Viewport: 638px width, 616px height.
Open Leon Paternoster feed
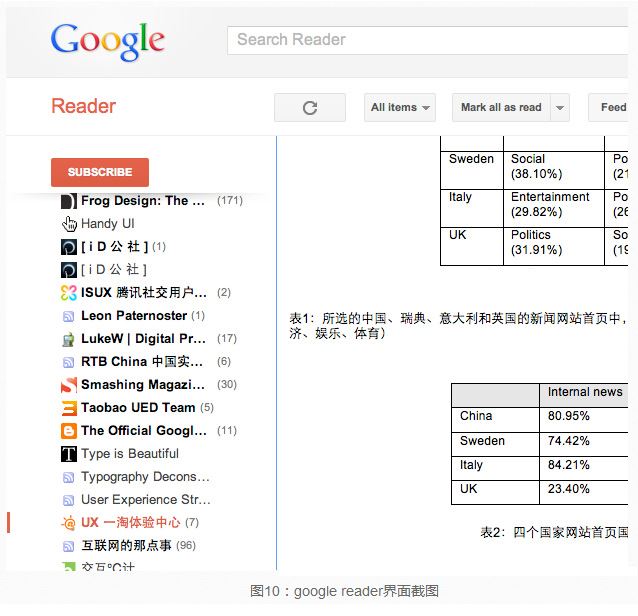[132, 316]
